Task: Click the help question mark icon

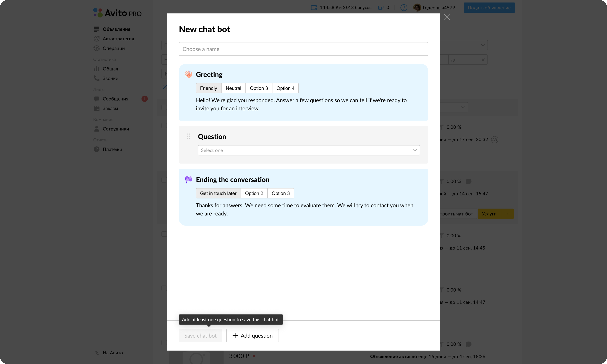Action: pos(404,7)
